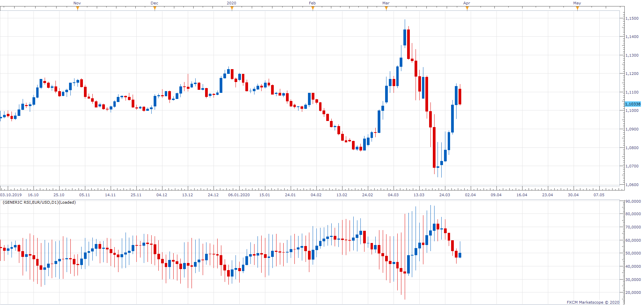Select the 1,0800 price axis label
644x305 pixels.
[x=632, y=148]
